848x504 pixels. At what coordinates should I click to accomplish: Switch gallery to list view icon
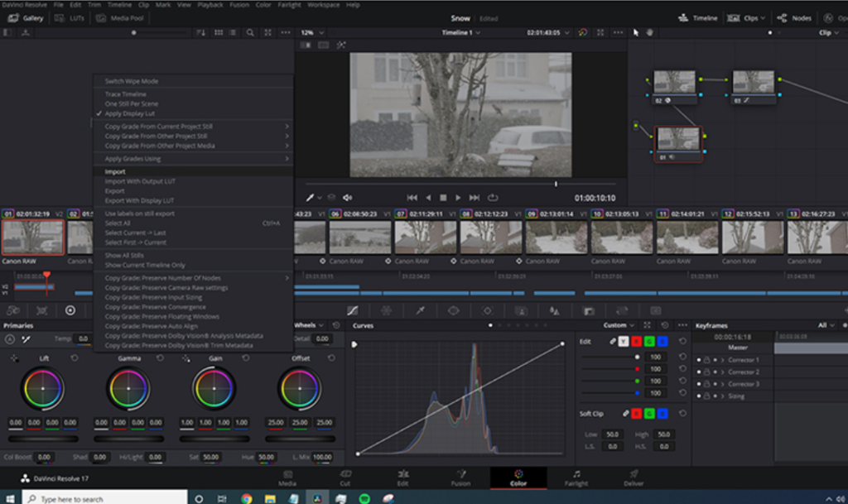[233, 32]
